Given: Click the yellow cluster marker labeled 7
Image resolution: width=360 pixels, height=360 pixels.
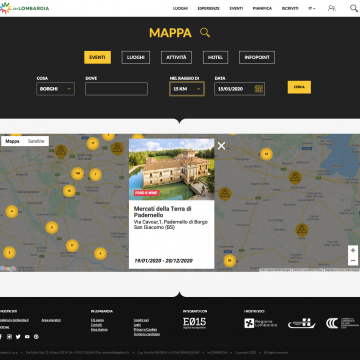Looking at the screenshot, I should pos(95,174).
